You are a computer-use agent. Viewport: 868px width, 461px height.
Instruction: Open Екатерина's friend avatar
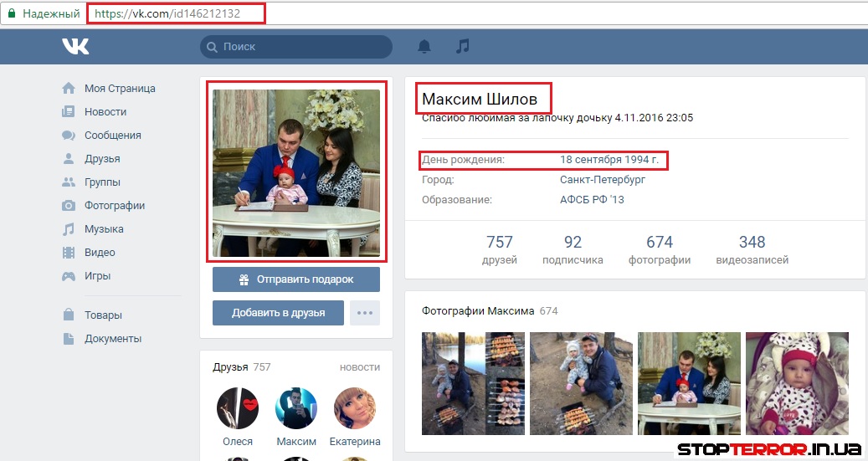[x=355, y=408]
